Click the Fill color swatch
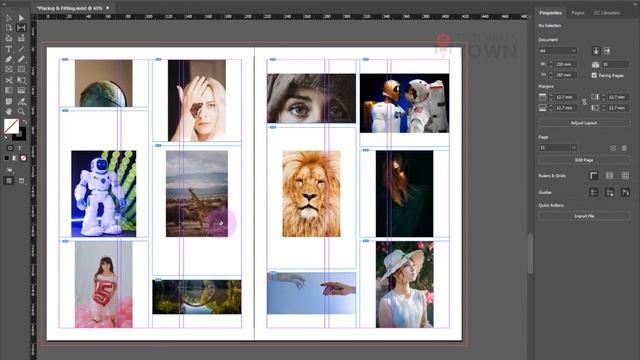 pyautogui.click(x=11, y=126)
